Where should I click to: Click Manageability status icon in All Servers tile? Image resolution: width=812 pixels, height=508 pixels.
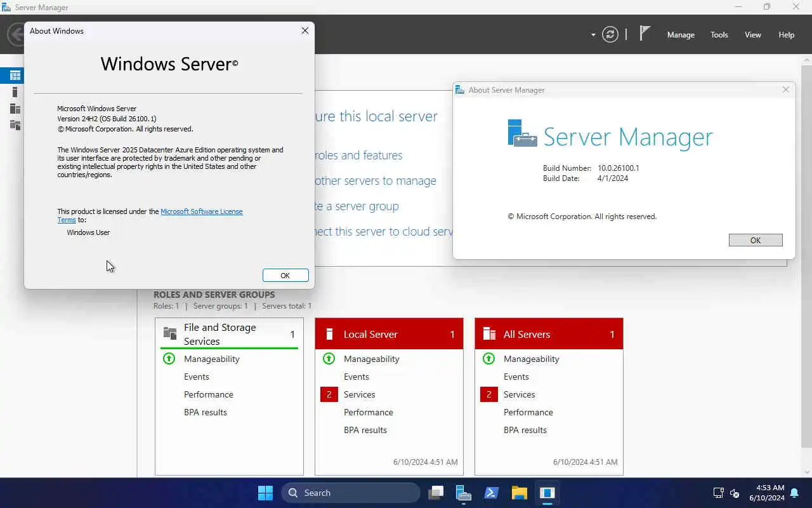coord(488,359)
